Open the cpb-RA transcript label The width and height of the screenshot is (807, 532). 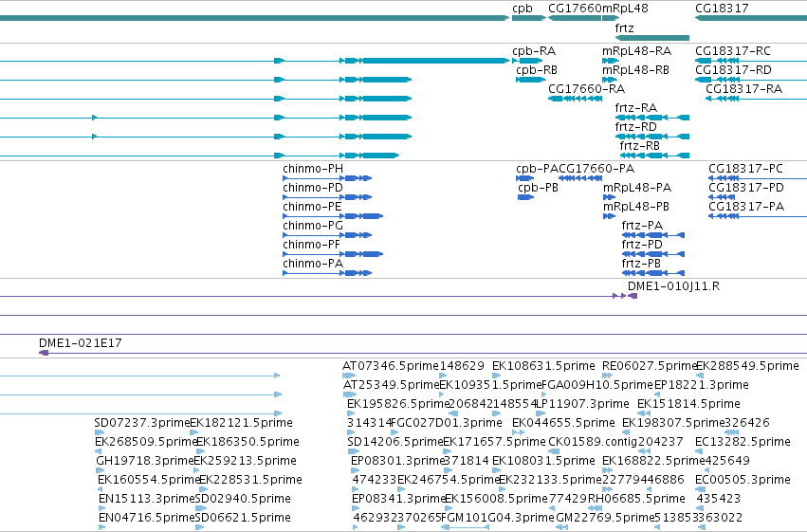(534, 51)
